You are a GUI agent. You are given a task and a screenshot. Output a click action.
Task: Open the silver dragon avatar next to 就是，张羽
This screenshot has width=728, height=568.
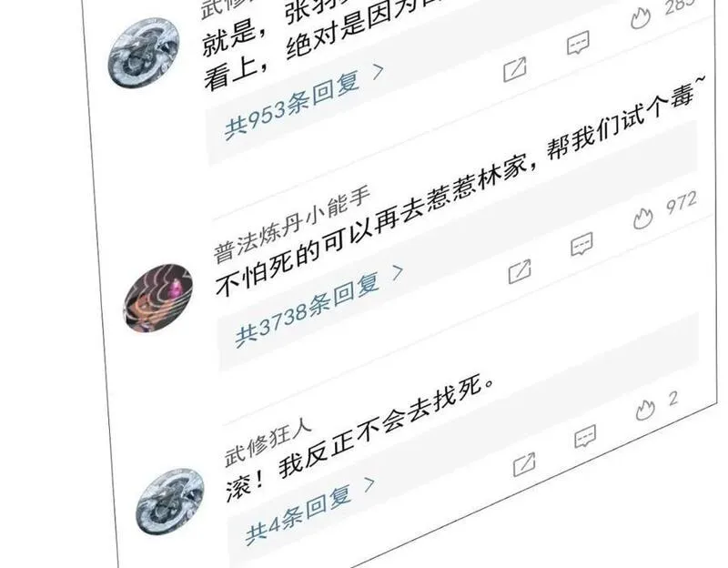tap(144, 53)
